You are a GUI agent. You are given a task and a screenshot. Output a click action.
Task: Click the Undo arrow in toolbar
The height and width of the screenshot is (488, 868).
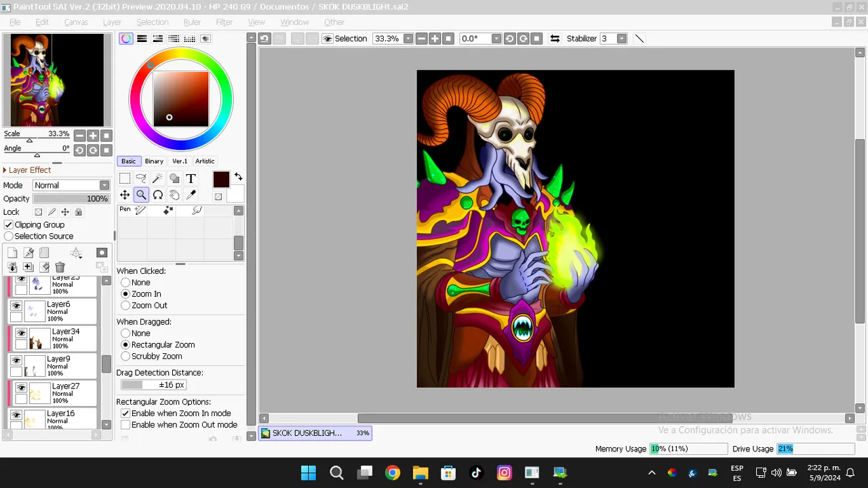(264, 39)
